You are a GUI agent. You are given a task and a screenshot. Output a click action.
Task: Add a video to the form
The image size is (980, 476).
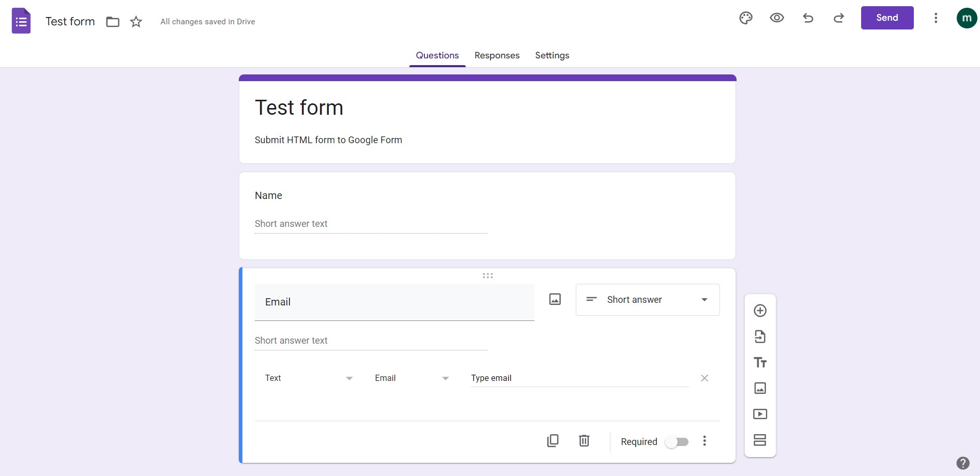(760, 413)
